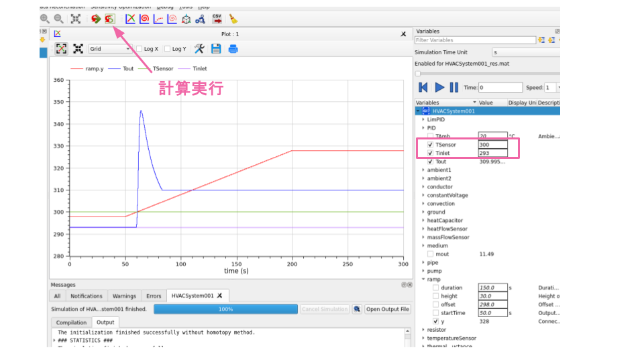Open a new time plot window
The image size is (644, 362).
tap(130, 19)
